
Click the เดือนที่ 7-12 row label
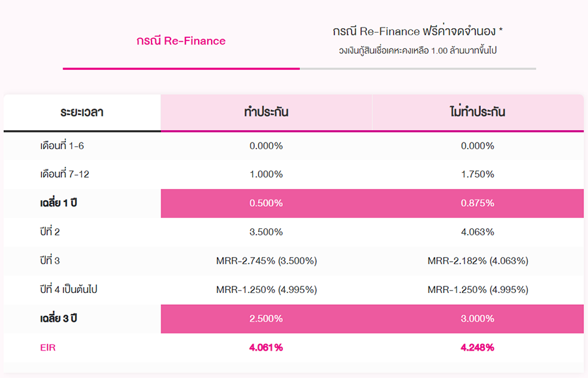pos(64,175)
